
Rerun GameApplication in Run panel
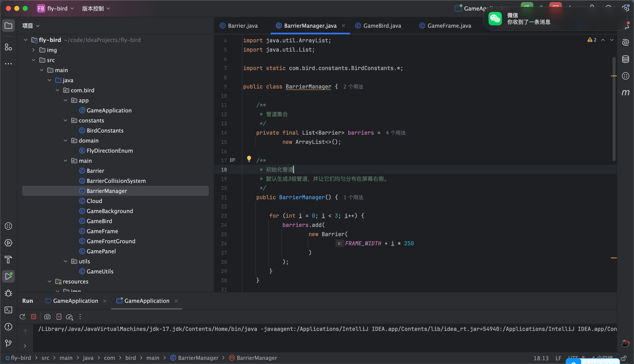pos(22,317)
